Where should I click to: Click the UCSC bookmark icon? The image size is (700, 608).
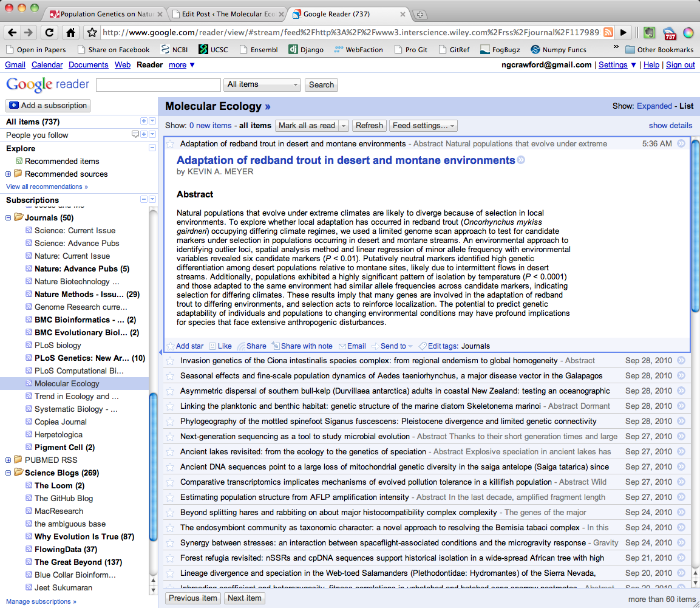click(203, 50)
